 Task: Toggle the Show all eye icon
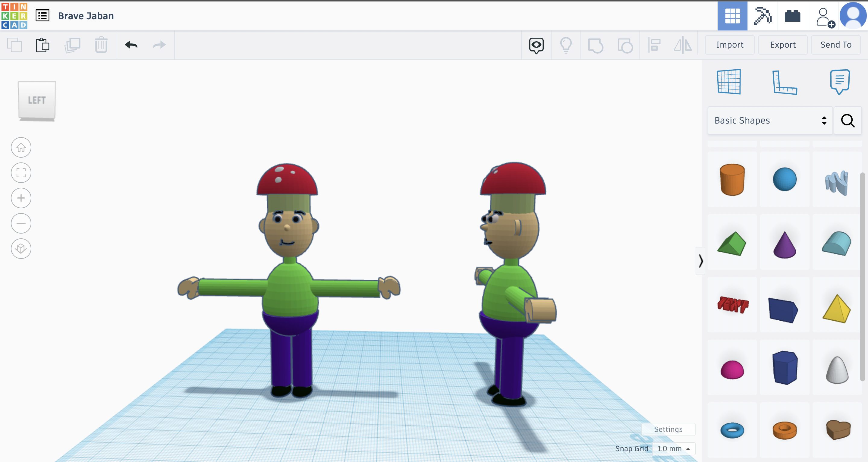(x=536, y=45)
